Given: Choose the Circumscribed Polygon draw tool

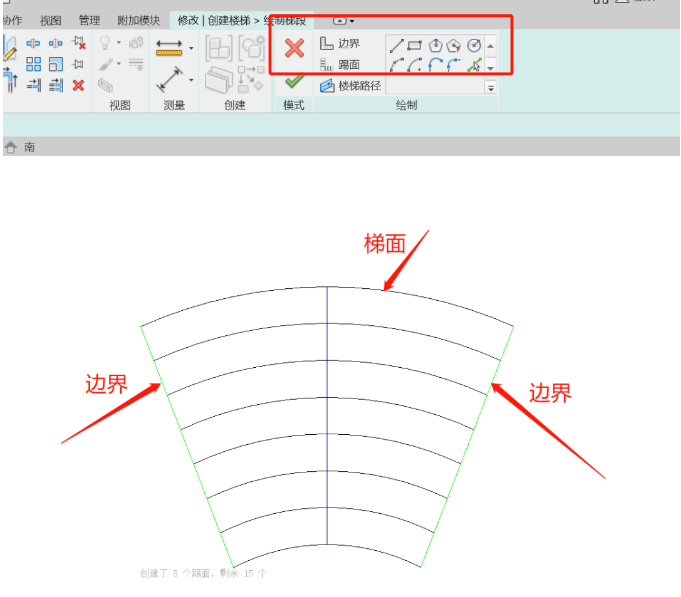Looking at the screenshot, I should [x=454, y=45].
